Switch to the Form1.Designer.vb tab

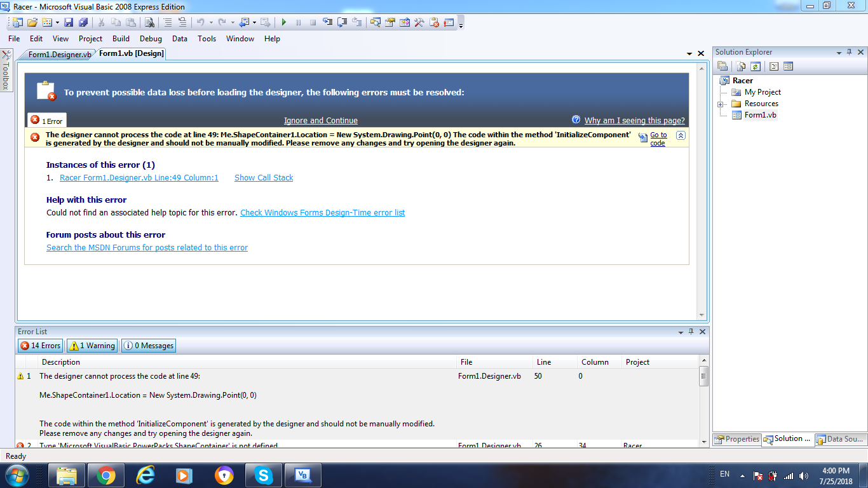coord(59,55)
